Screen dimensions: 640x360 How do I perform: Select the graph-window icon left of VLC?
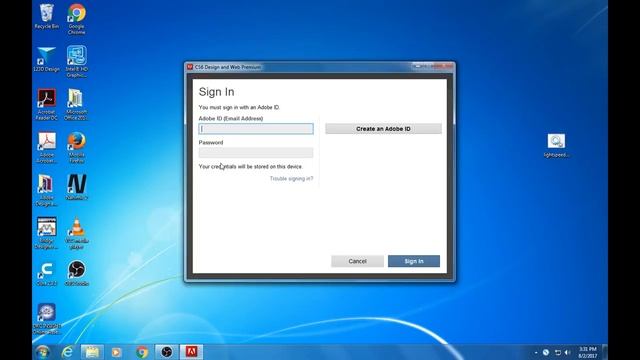tap(47, 233)
